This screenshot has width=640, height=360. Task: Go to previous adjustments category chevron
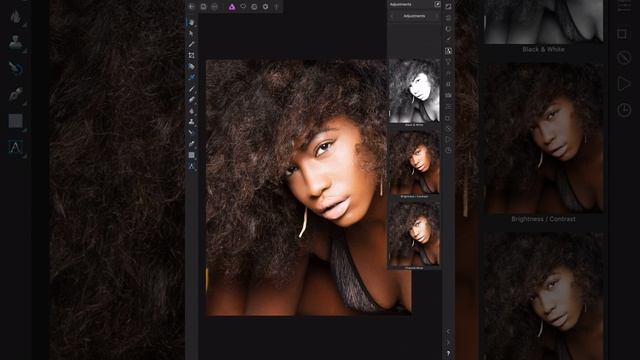click(392, 16)
